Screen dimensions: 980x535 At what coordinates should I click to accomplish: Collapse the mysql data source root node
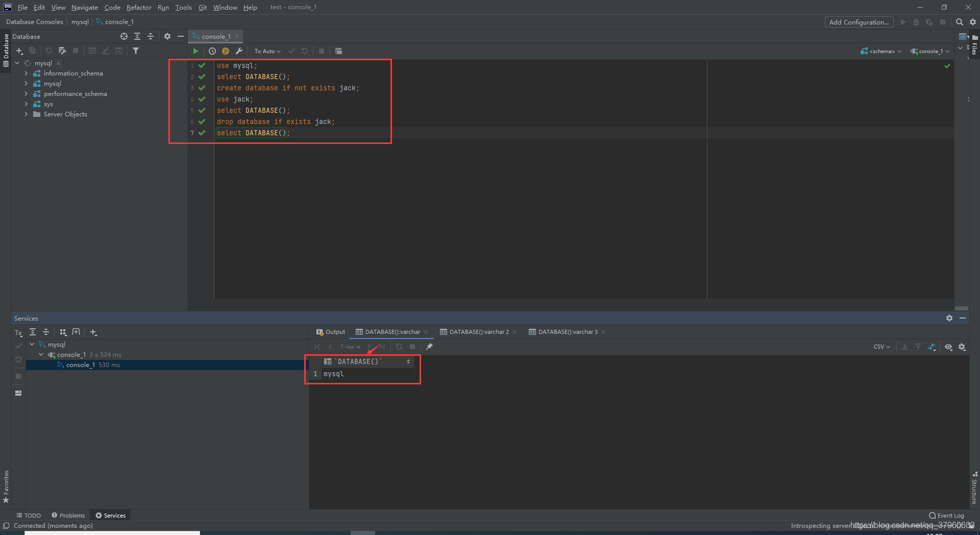point(17,63)
